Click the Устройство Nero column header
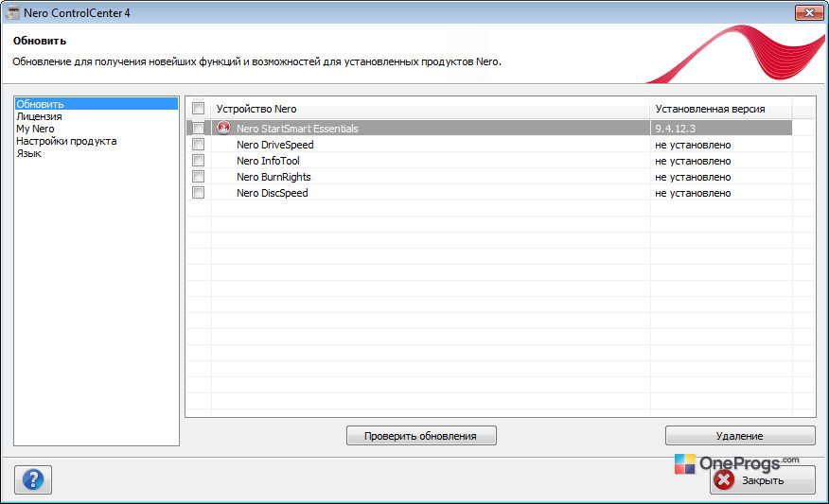The width and height of the screenshot is (829, 504). click(x=431, y=109)
